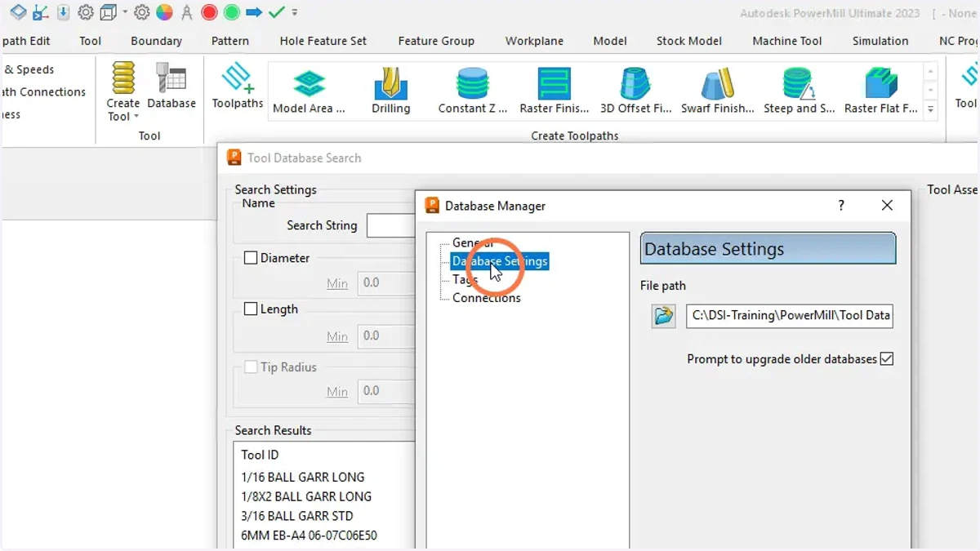This screenshot has width=980, height=551.
Task: Click the Tip Radius checkbox
Action: (251, 367)
